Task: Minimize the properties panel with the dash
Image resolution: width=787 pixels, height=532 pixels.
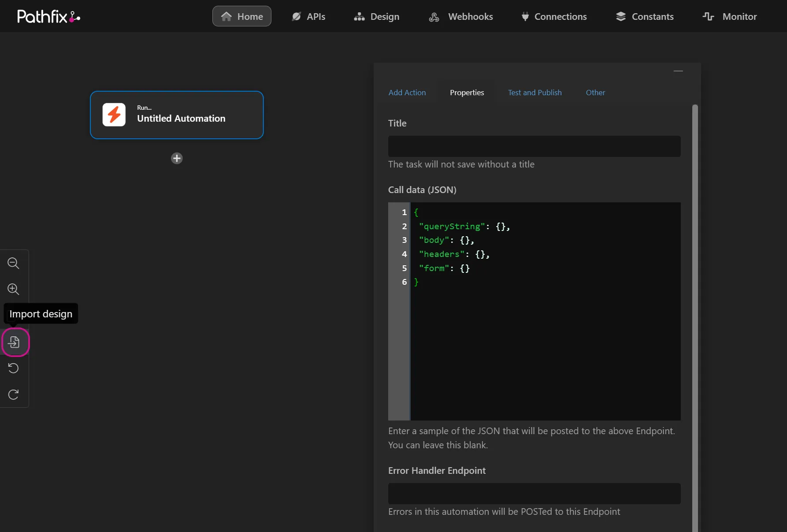Action: click(x=678, y=71)
